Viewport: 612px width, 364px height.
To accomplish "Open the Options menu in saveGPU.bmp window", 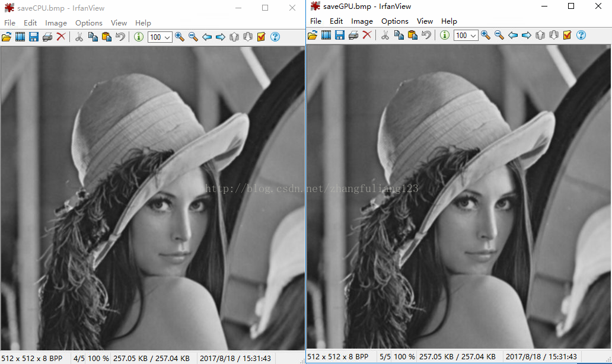I will 394,21.
